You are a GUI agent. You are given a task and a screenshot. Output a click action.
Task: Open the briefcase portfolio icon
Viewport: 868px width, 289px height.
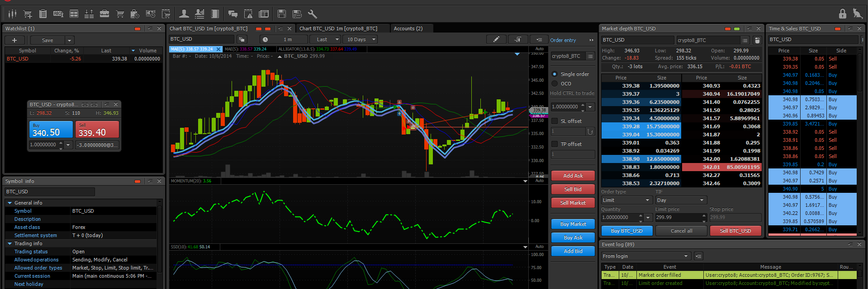[104, 14]
